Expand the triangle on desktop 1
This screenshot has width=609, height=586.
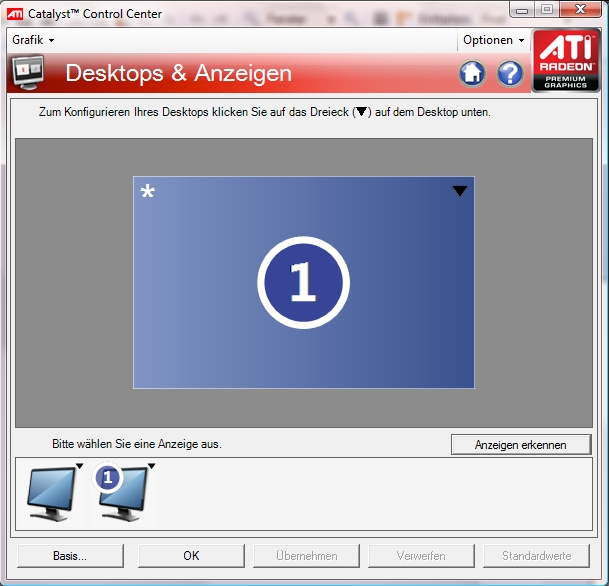(x=460, y=191)
